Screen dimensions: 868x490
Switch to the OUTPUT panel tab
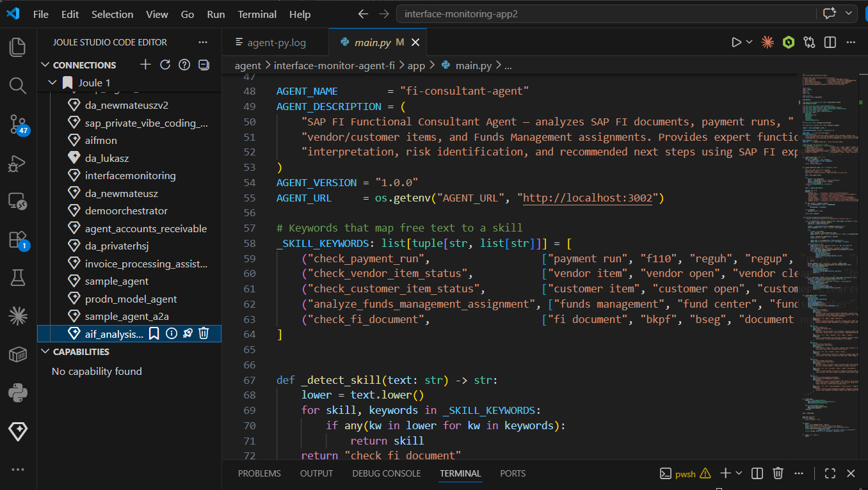(316, 473)
